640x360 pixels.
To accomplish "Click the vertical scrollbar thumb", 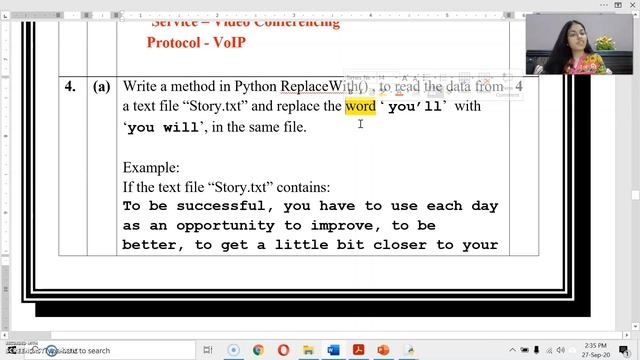I will click(x=636, y=195).
